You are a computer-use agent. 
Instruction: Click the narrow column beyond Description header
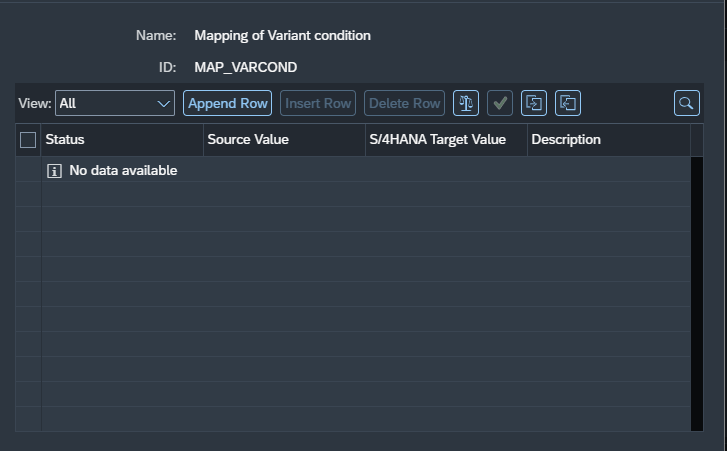click(697, 140)
